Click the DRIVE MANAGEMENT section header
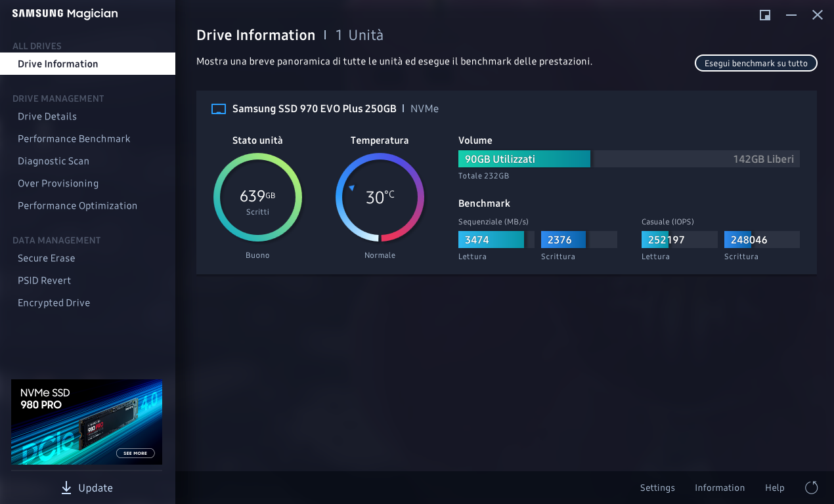Viewport: 834px width, 504px height. coord(58,99)
